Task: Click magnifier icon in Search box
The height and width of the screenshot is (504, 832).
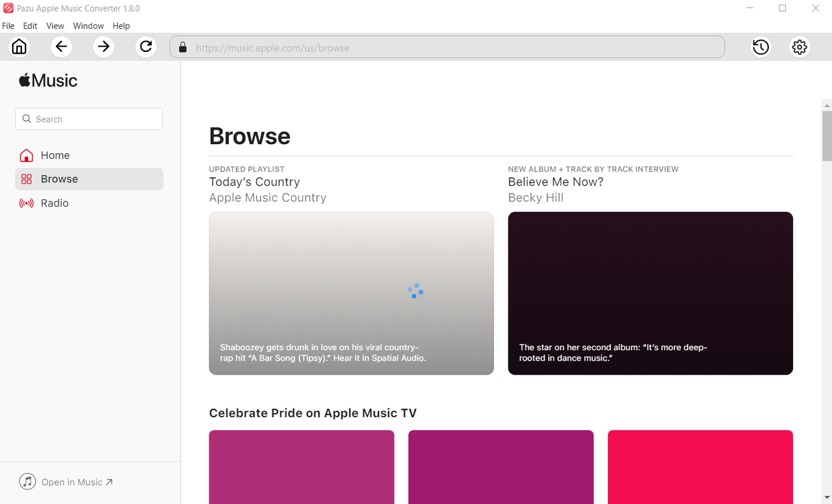Action: 27,119
